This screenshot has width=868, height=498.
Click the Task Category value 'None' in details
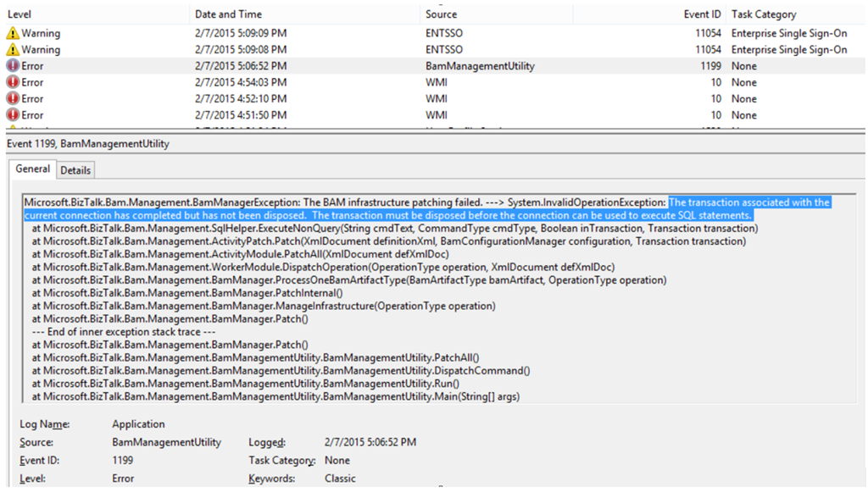[x=337, y=461]
